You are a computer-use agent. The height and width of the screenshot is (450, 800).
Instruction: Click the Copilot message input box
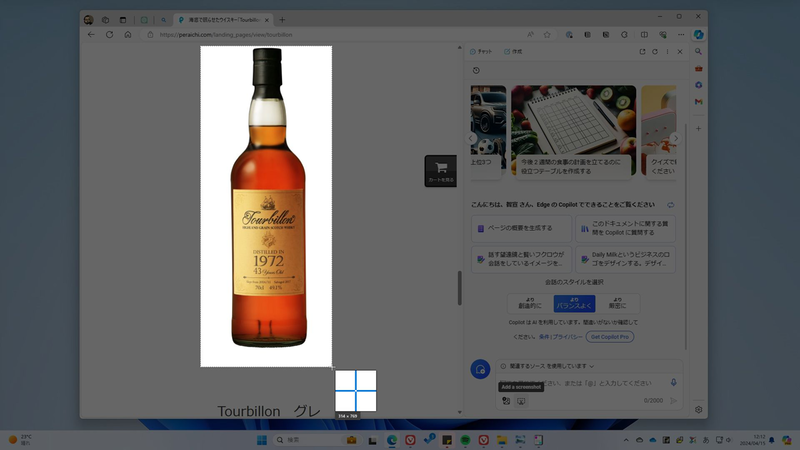(582, 383)
